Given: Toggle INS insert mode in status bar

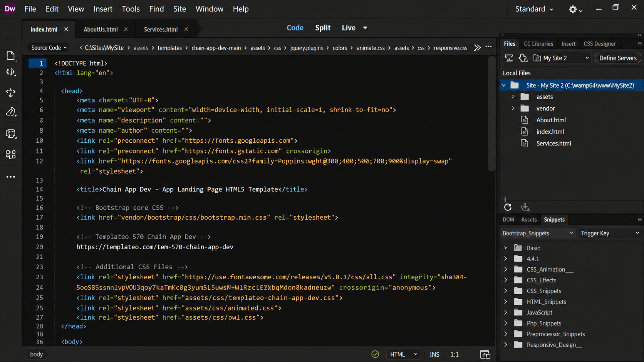Looking at the screenshot, I should click(434, 354).
